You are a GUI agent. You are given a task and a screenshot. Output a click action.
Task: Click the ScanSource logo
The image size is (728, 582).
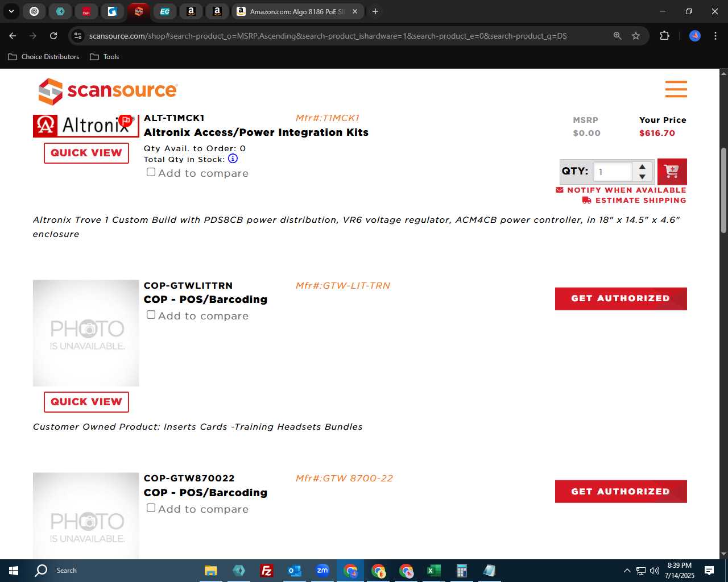point(107,91)
